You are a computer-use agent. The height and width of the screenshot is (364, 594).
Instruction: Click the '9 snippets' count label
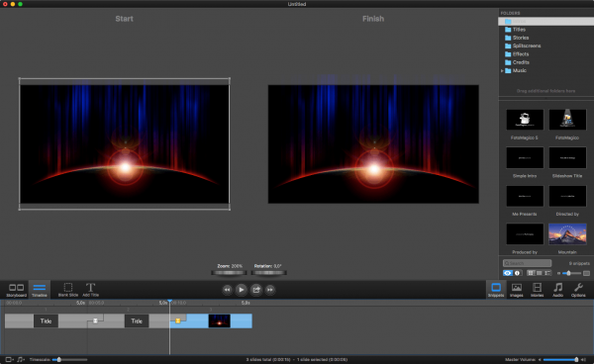[579, 263]
